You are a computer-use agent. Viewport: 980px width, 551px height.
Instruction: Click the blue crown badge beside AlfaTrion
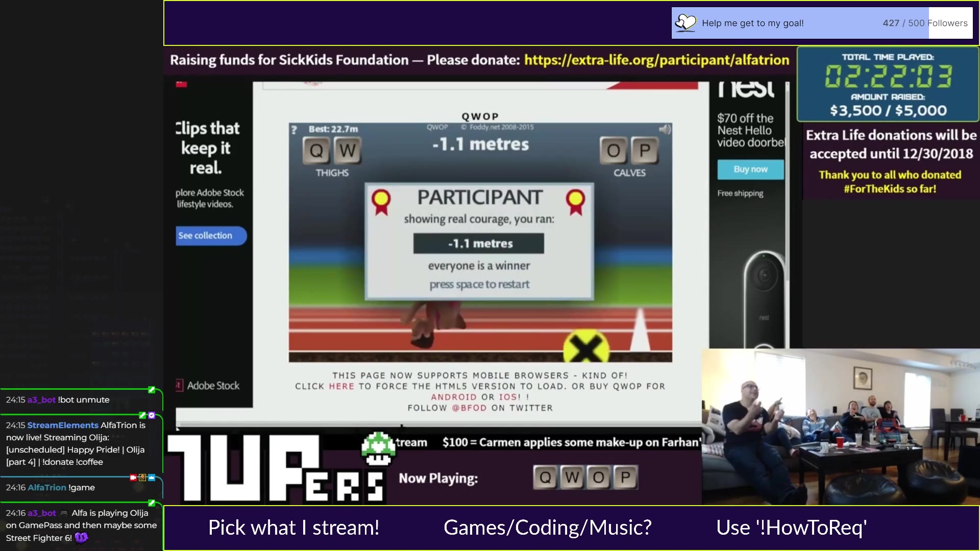click(x=152, y=478)
